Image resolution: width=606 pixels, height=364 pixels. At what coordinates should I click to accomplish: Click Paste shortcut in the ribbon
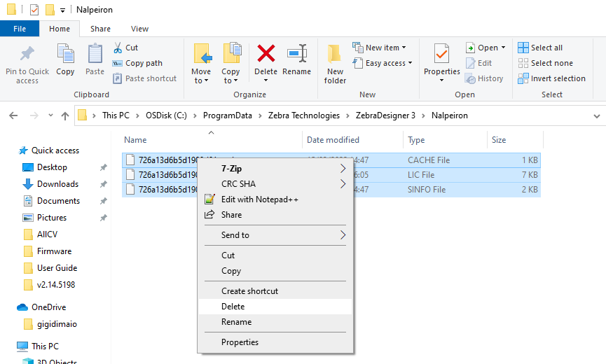[x=144, y=78]
